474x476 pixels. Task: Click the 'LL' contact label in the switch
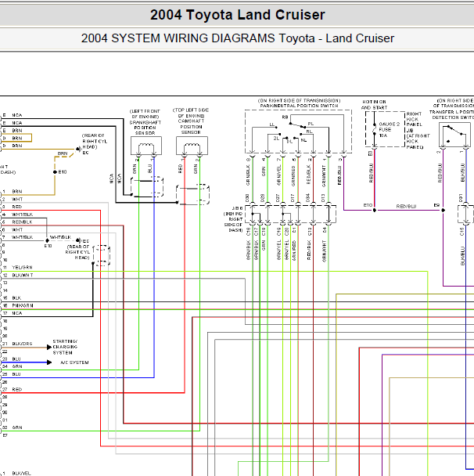coord(272,124)
